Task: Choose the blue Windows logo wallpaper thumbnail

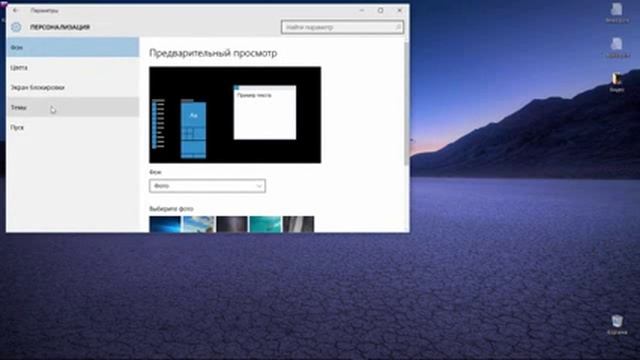Action: tap(165, 224)
